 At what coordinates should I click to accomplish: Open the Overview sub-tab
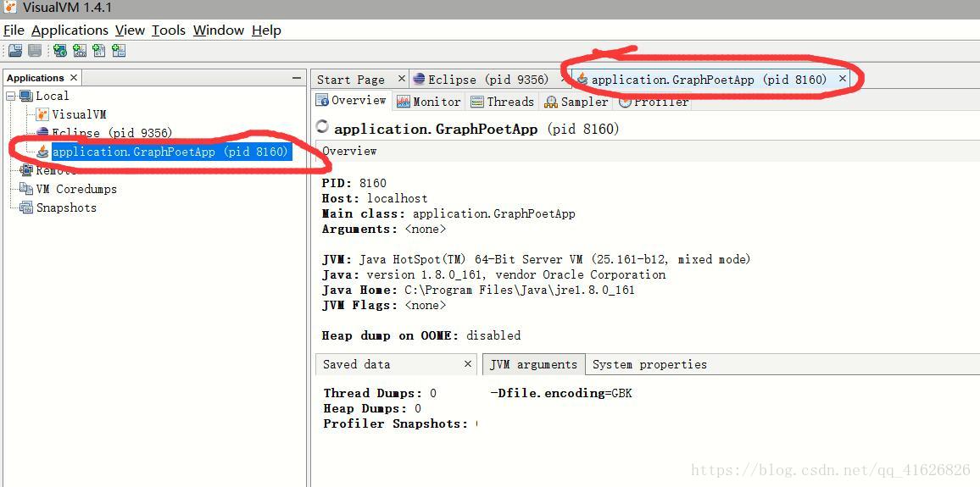(x=351, y=101)
